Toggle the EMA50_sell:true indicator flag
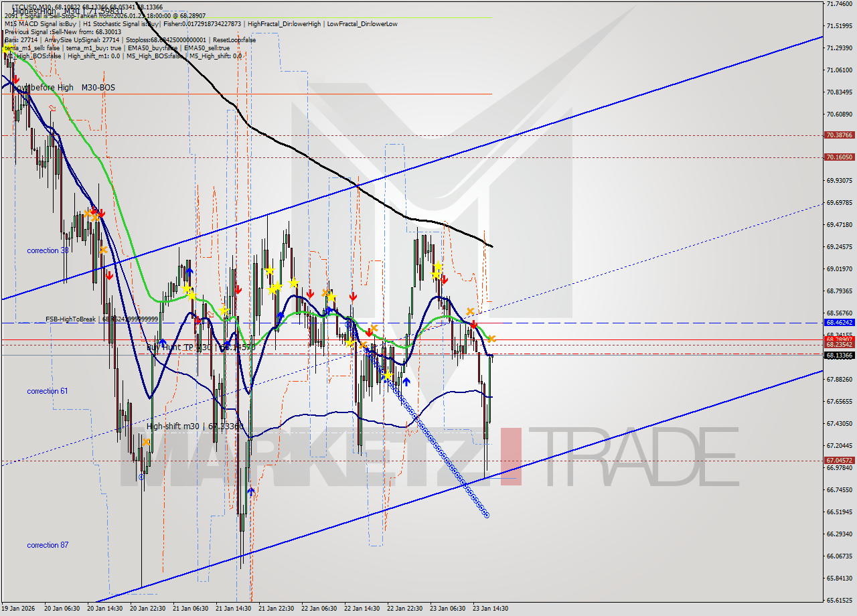This screenshot has width=857, height=616. pyautogui.click(x=207, y=48)
